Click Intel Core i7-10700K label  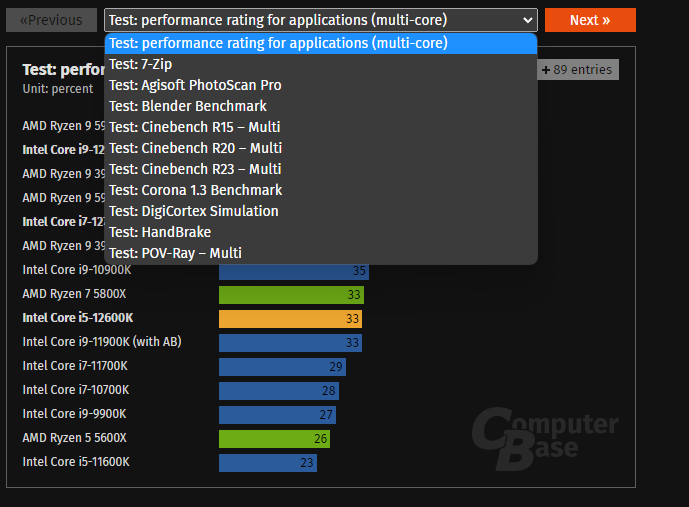76,390
